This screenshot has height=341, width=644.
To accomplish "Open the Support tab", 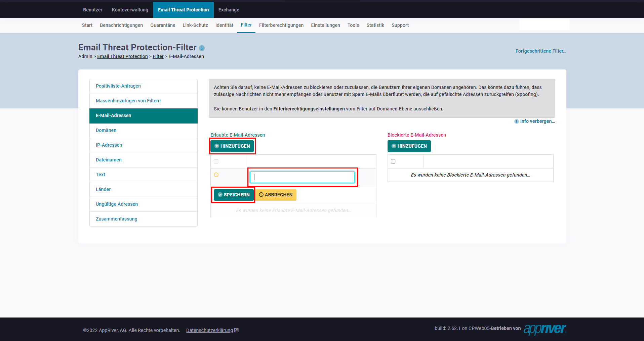I will [400, 25].
